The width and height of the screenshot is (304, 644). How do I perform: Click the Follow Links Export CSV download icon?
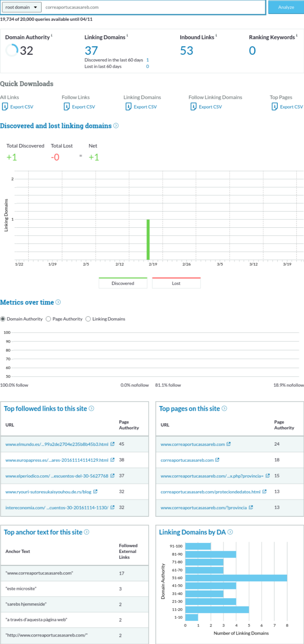(x=67, y=107)
